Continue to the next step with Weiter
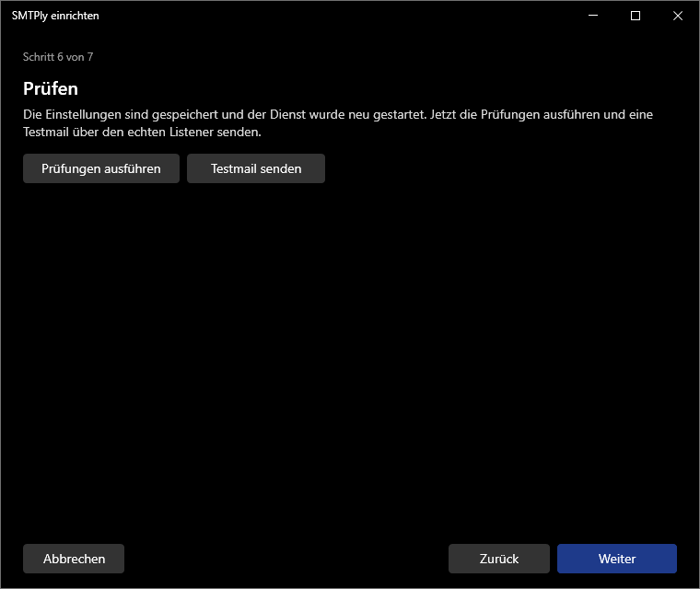The width and height of the screenshot is (700, 589). (x=617, y=559)
